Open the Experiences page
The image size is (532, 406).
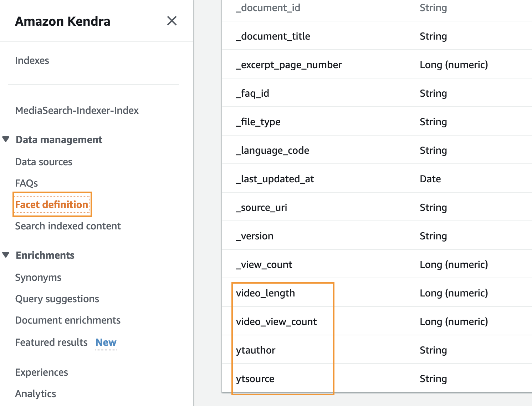(41, 372)
